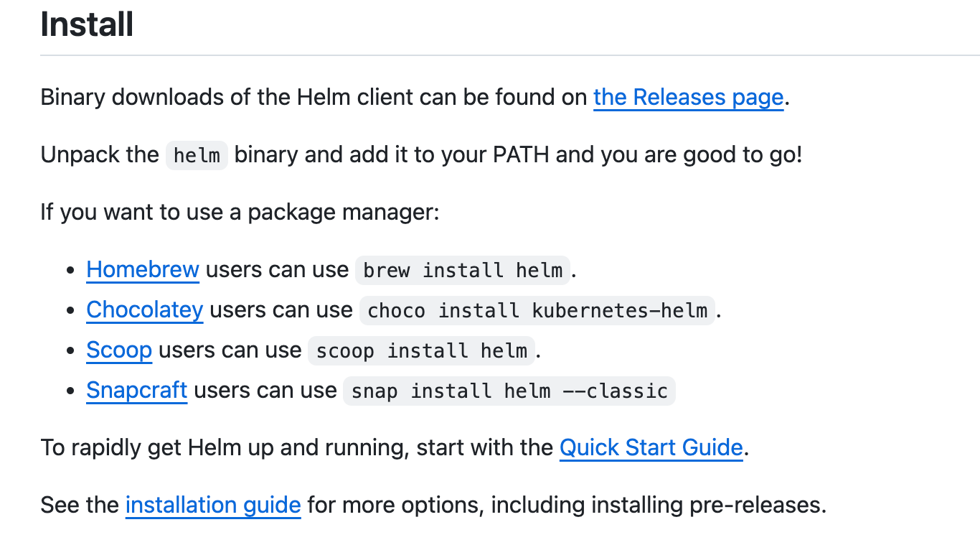Viewport: 980px width, 540px height.
Task: Click the "brew install helm" code snippet
Action: (x=463, y=270)
